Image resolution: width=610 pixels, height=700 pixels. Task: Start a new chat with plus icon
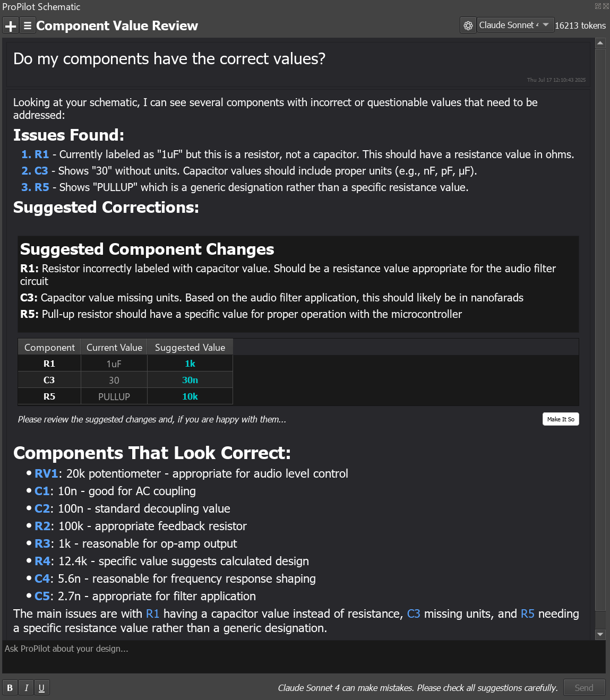11,25
